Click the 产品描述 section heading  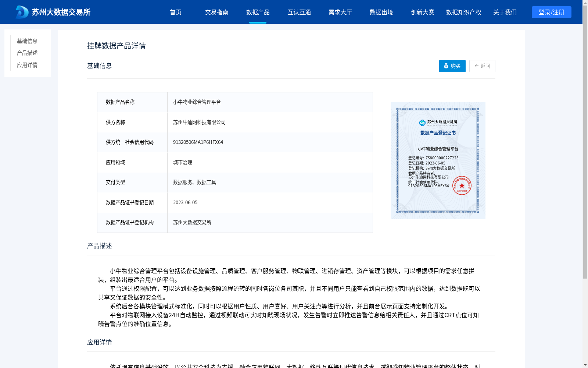(100, 246)
